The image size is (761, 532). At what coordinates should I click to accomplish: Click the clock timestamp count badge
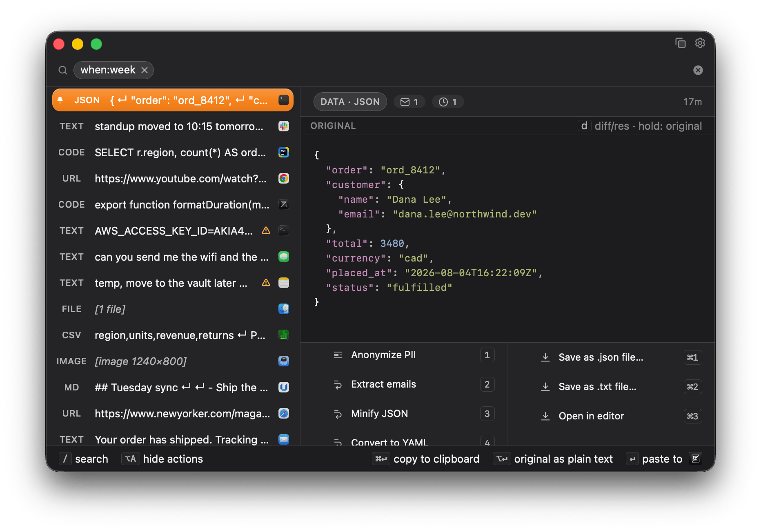[x=447, y=102]
